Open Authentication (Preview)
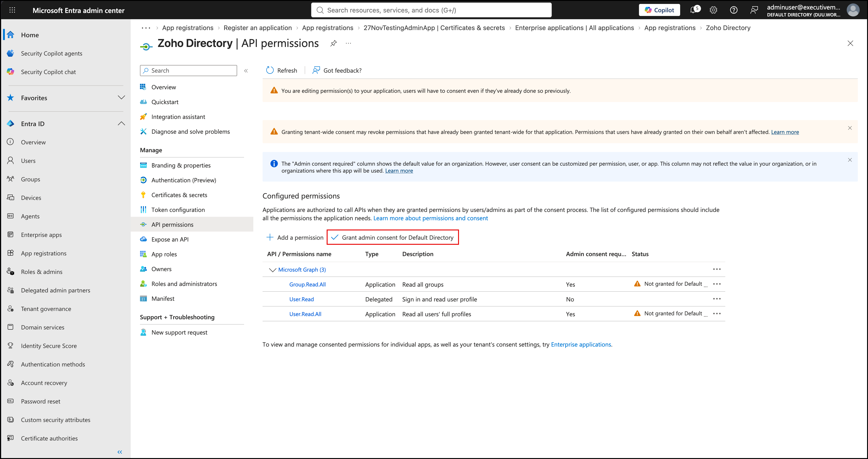Screen dimensions: 868x459 pos(184,180)
